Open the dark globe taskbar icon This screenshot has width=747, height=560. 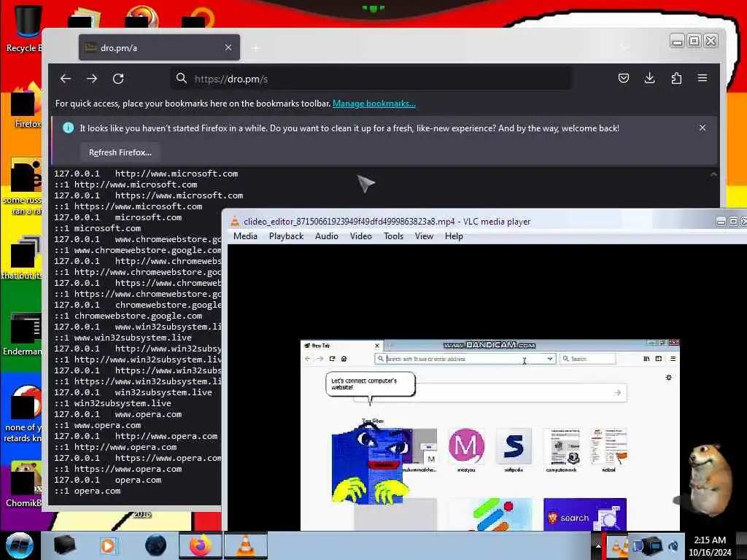155,545
